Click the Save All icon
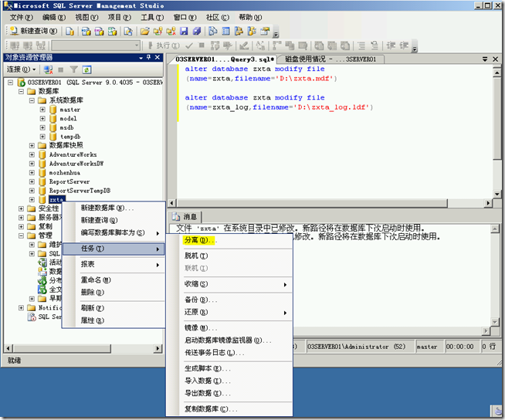 click(197, 31)
